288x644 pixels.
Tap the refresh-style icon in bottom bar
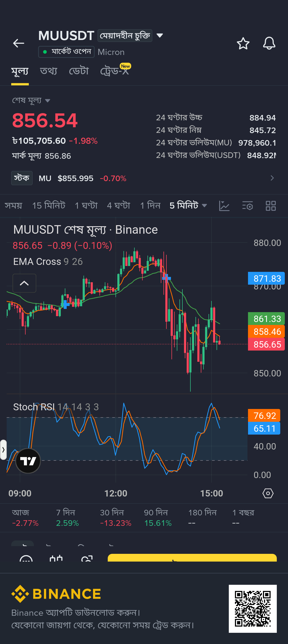pyautogui.click(x=87, y=558)
